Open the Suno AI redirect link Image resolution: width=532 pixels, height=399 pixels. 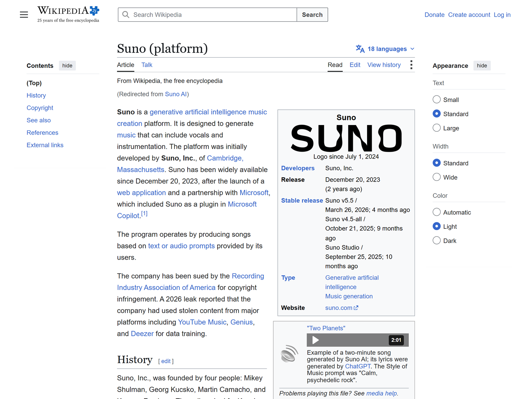176,94
